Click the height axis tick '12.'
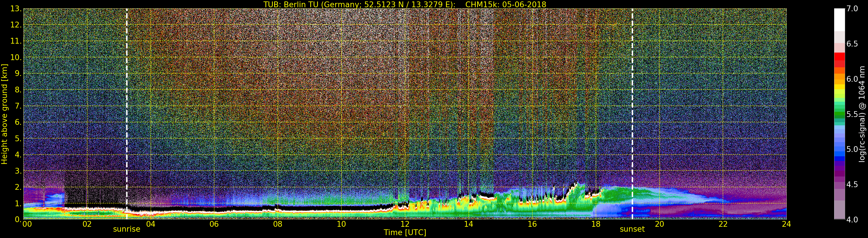Screen dimensions: 868x238 pyautogui.click(x=16, y=25)
